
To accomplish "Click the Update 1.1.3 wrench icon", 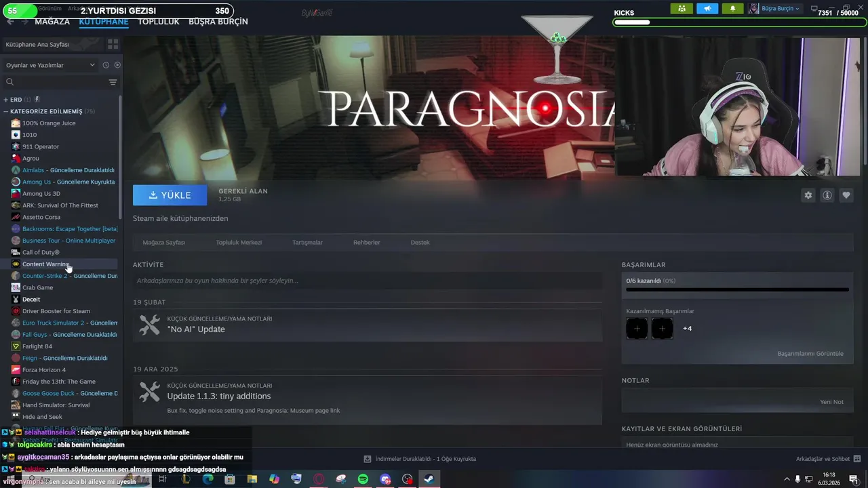I will [x=149, y=392].
